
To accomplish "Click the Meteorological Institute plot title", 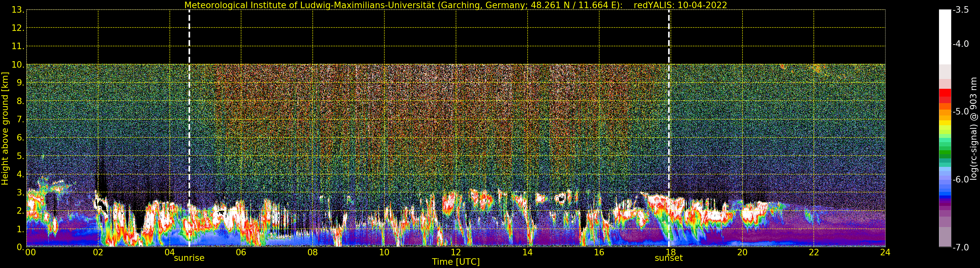I will point(455,5).
